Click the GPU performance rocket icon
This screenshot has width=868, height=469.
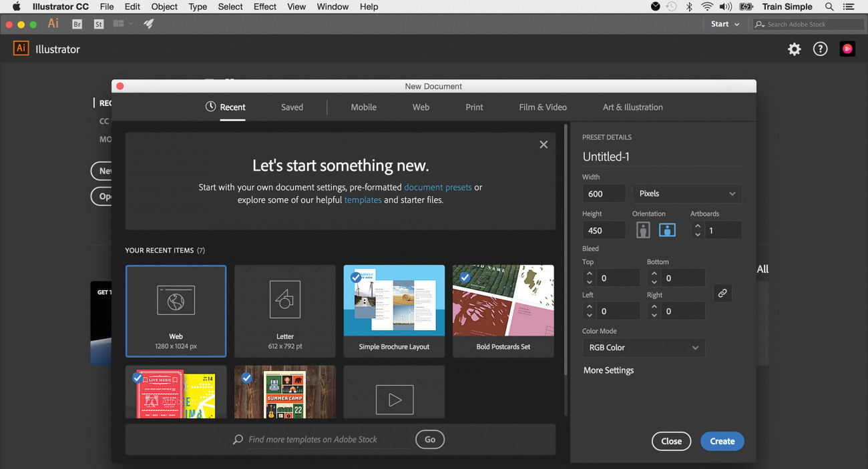click(148, 24)
